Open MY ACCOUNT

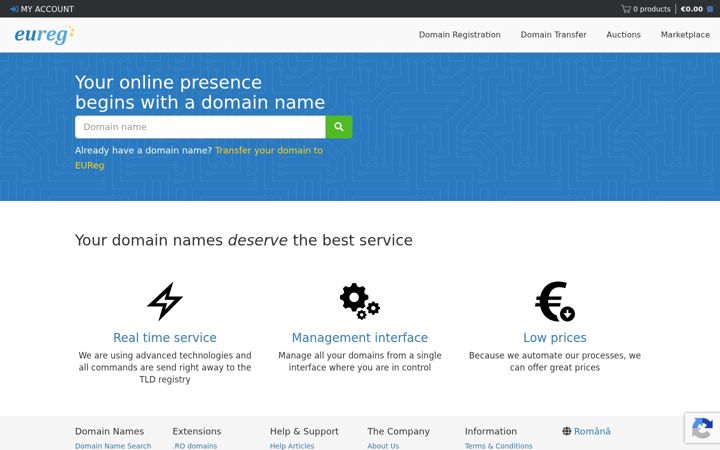pyautogui.click(x=47, y=9)
